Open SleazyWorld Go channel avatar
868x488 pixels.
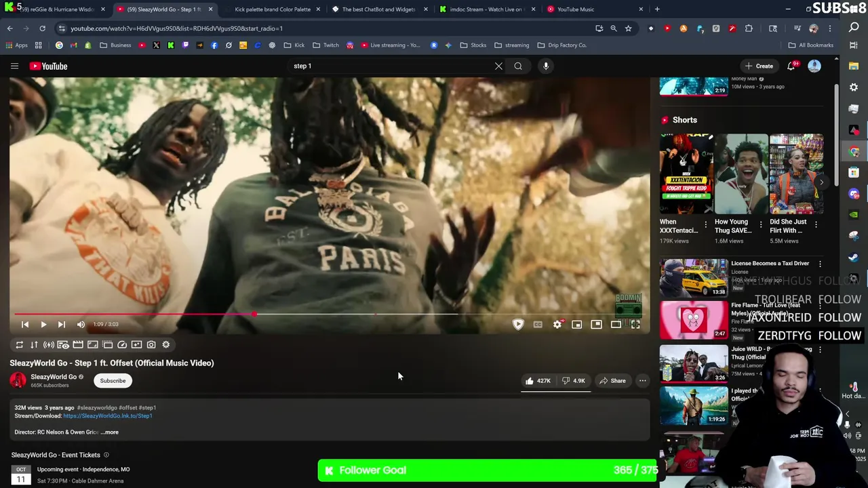(x=18, y=380)
